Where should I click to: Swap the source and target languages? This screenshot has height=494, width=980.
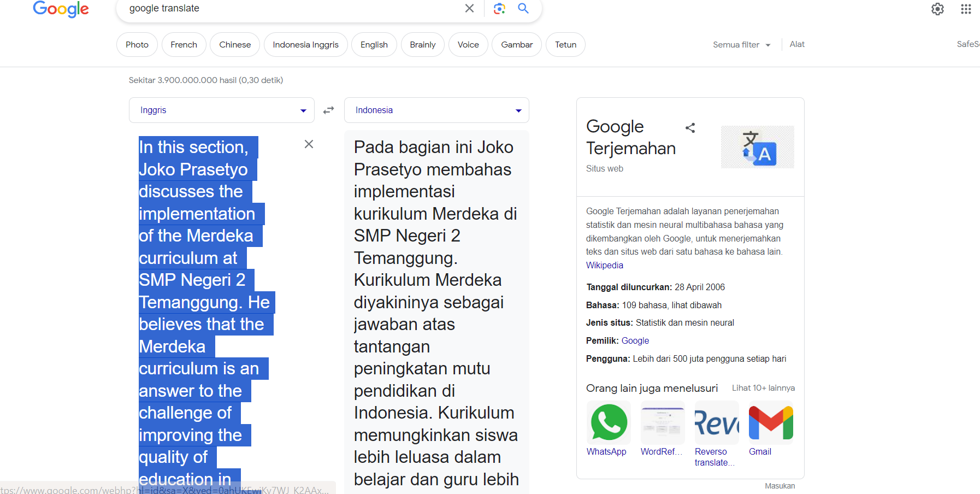coord(328,110)
